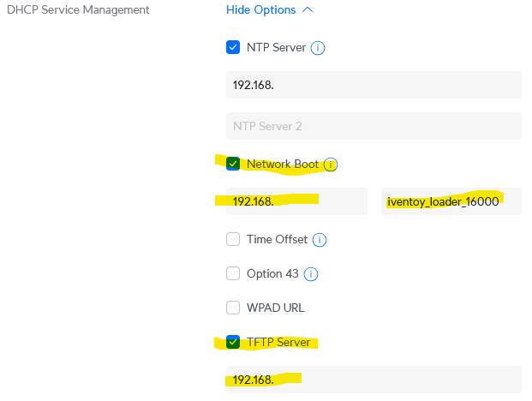Focus the TFTP Server address field

coord(374,380)
